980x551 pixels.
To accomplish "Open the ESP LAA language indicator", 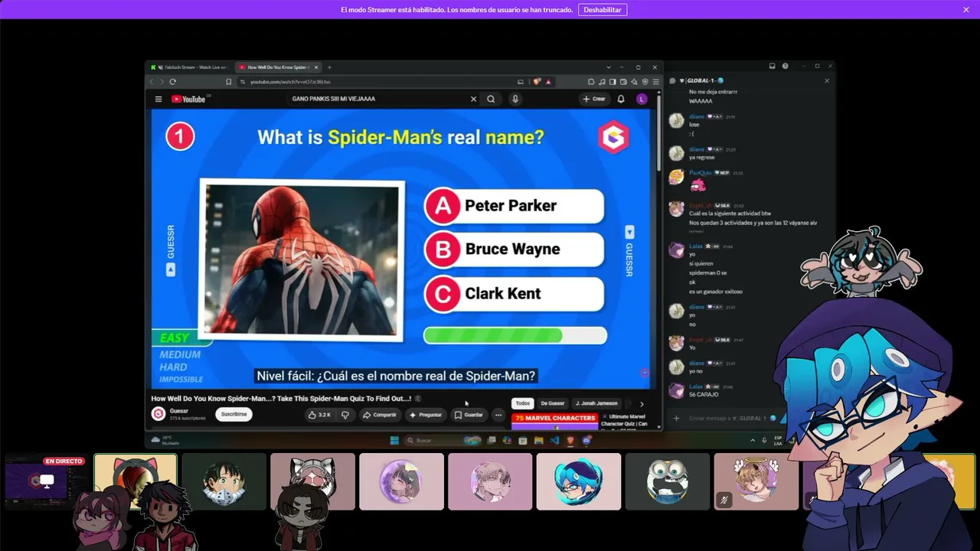I will click(x=778, y=440).
